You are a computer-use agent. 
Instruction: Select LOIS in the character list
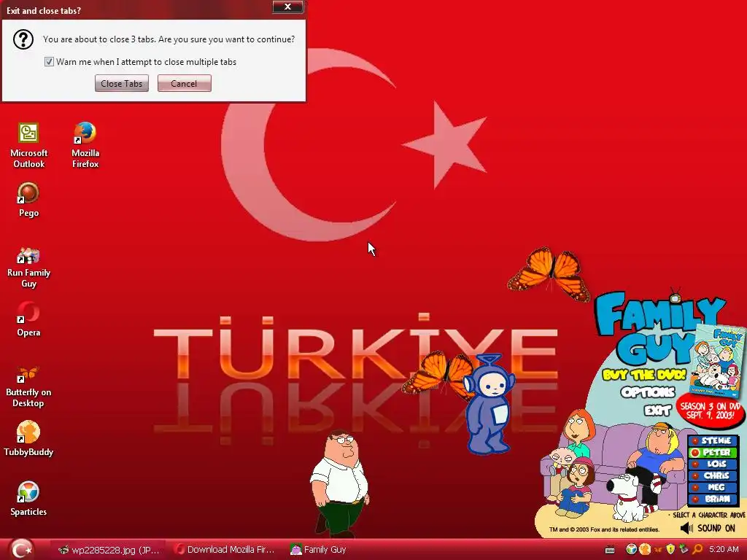713,464
